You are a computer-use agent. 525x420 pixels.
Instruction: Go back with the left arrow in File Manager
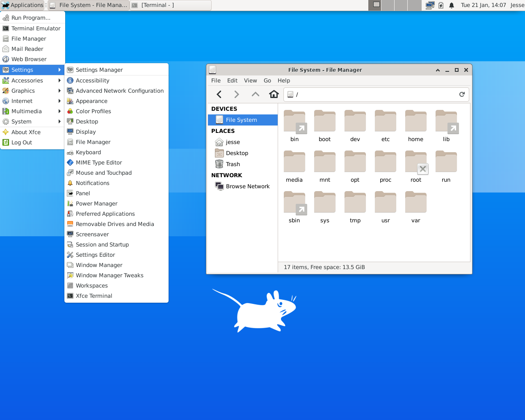tap(219, 94)
